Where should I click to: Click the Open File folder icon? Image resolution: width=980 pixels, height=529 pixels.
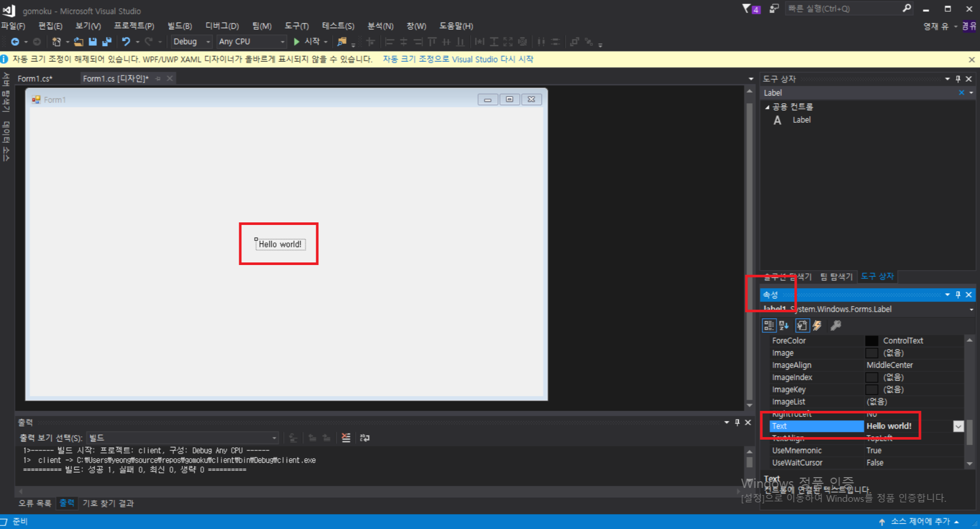(x=78, y=42)
